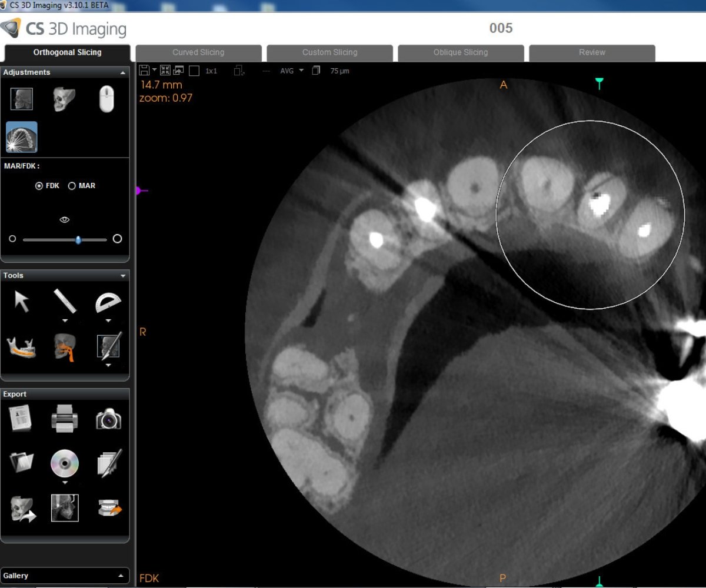The height and width of the screenshot is (588, 706).
Task: Click the R orientation label
Action: 142,332
